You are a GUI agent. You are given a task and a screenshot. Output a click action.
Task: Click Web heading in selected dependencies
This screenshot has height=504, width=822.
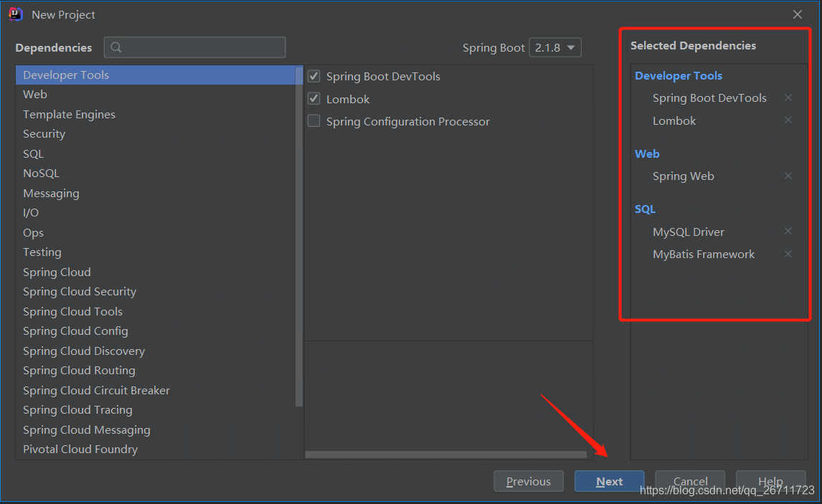coord(647,154)
